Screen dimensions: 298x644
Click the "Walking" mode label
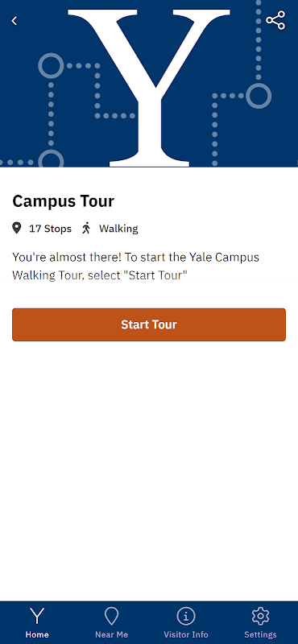tap(118, 229)
